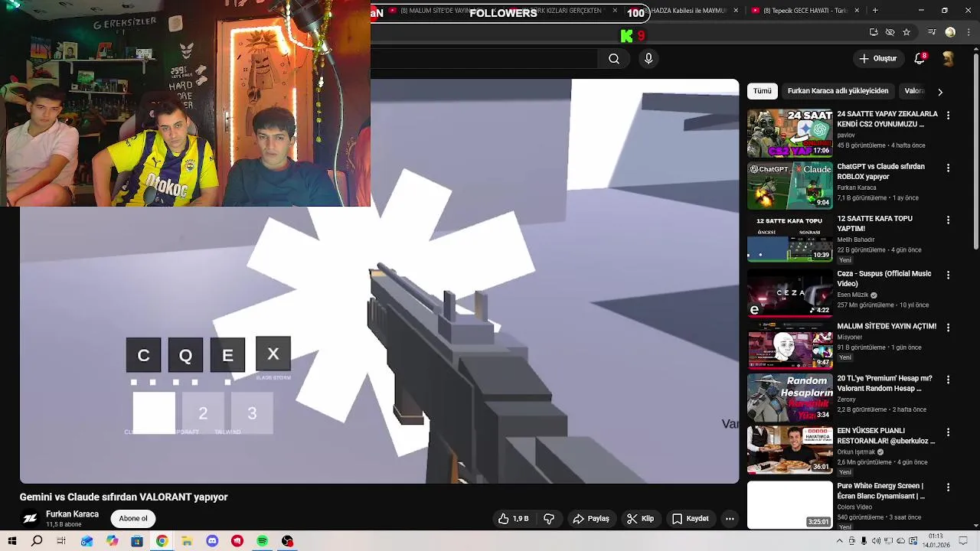Select the Furkan Karaca adlı yükleyiciden chip

(x=838, y=91)
